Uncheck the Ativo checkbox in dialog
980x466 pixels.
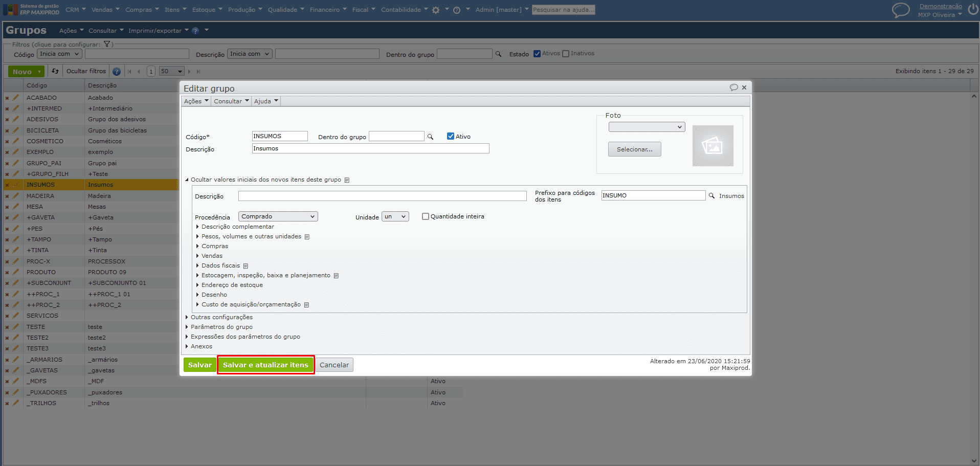[x=451, y=136]
